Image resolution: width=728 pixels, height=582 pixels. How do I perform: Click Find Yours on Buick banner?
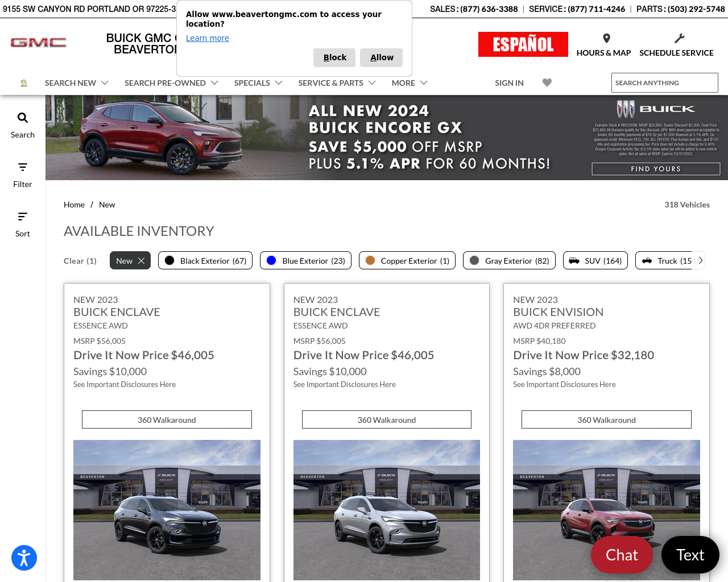click(x=656, y=169)
